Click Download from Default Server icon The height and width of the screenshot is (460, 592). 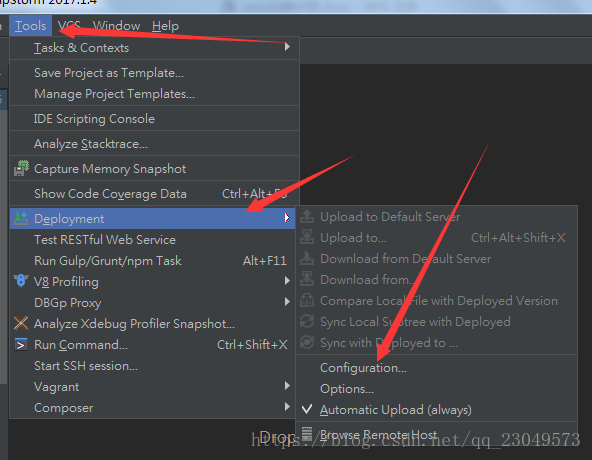307,258
